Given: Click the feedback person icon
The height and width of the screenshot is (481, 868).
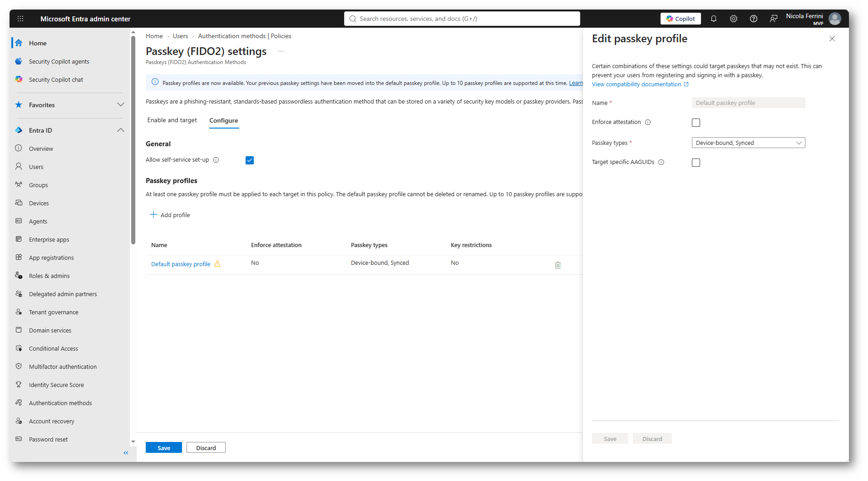Looking at the screenshot, I should click(774, 19).
